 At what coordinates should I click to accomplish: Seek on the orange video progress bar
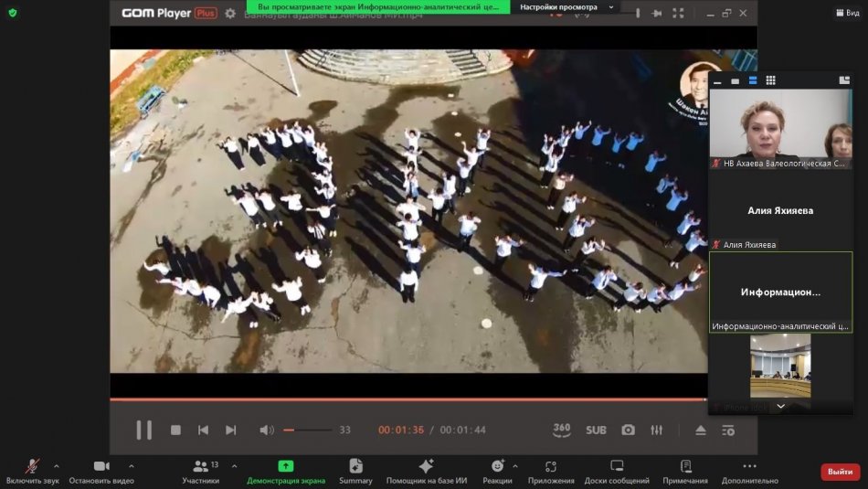[408, 399]
